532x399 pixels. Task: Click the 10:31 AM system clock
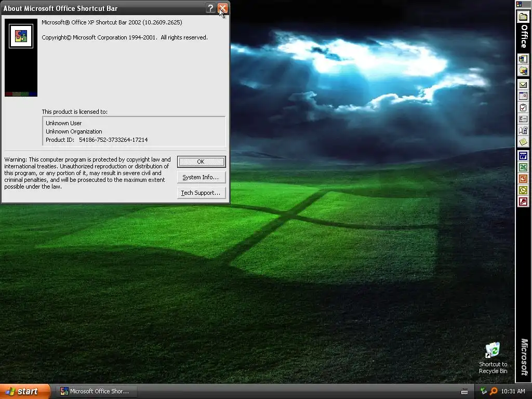pos(513,392)
